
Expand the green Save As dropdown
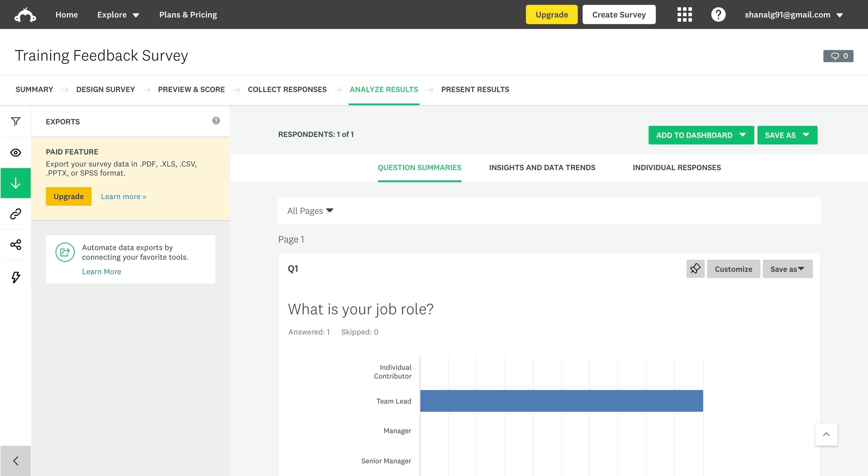[787, 135]
